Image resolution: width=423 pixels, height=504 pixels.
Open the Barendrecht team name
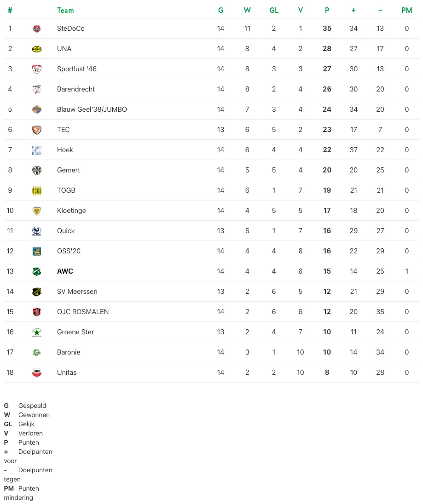click(x=76, y=89)
